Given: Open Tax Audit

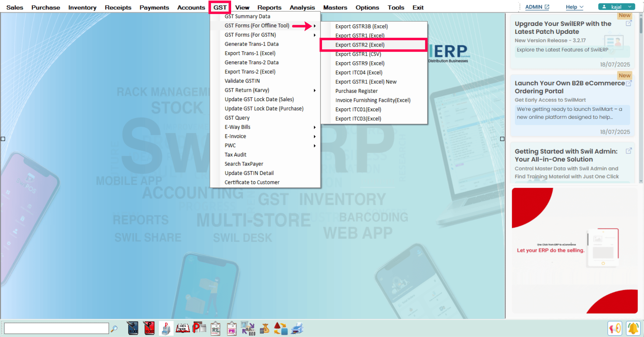Looking at the screenshot, I should pyautogui.click(x=265, y=155).
